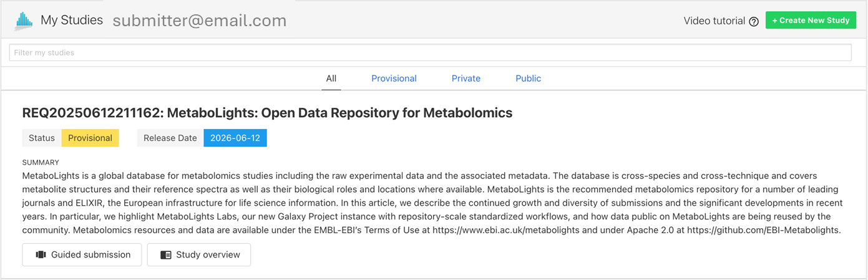Screen dimensions: 868x280
Task: Select the All tab
Action: coord(331,79)
